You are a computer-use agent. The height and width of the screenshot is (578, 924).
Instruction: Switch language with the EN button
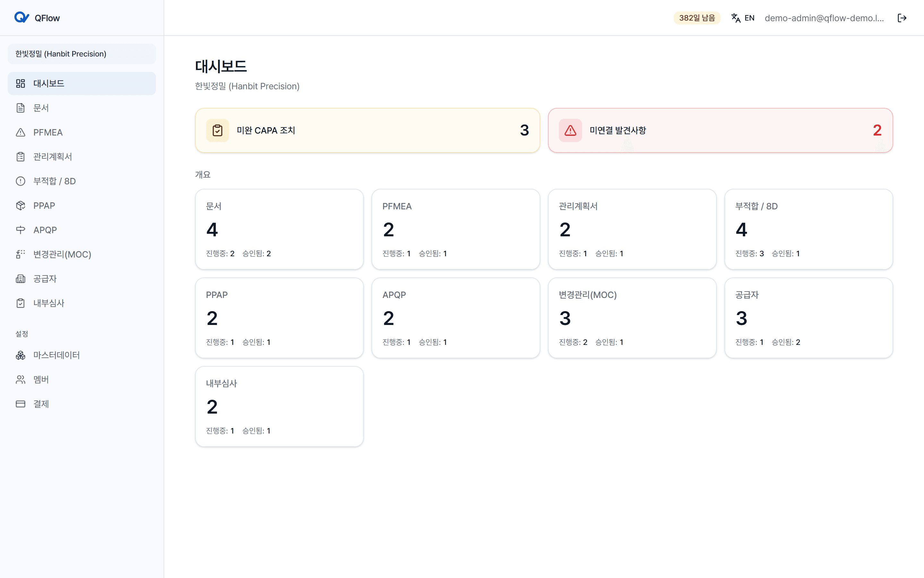pyautogui.click(x=743, y=18)
